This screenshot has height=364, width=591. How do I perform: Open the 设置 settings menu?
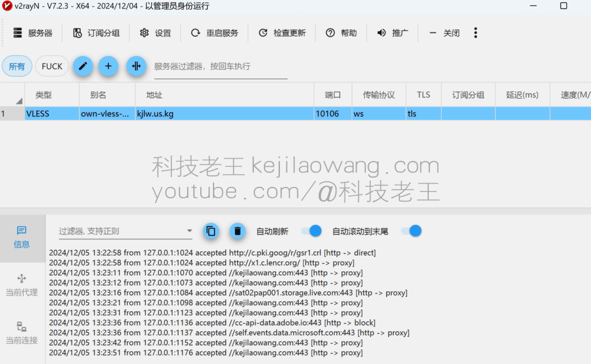[155, 33]
